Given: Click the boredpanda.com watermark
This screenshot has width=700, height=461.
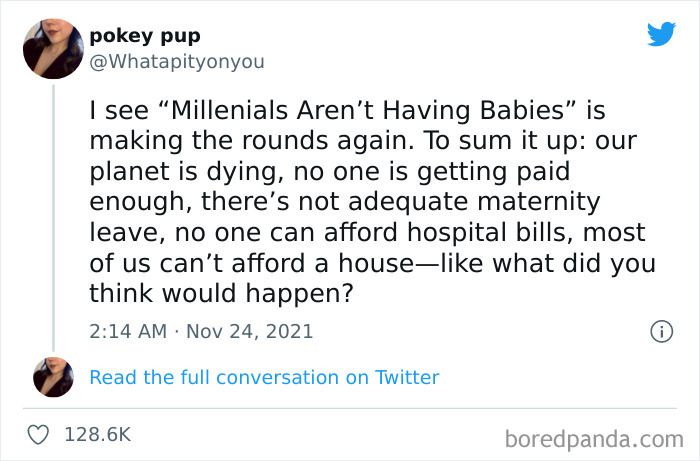Looking at the screenshot, I should pyautogui.click(x=593, y=437).
